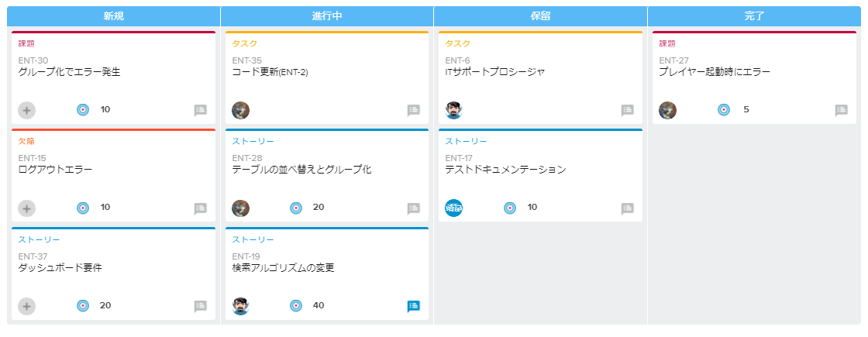Open card titled ログアウトエラー

[x=55, y=170]
